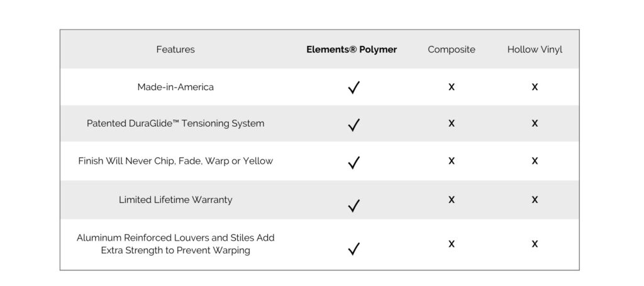The width and height of the screenshot is (644, 286).
Task: Click the DuraGlide Tensioning System checkmark icon
Action: pos(353,125)
